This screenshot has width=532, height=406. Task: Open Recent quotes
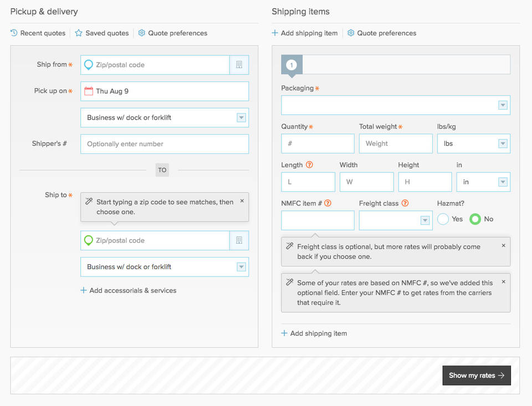click(x=38, y=33)
